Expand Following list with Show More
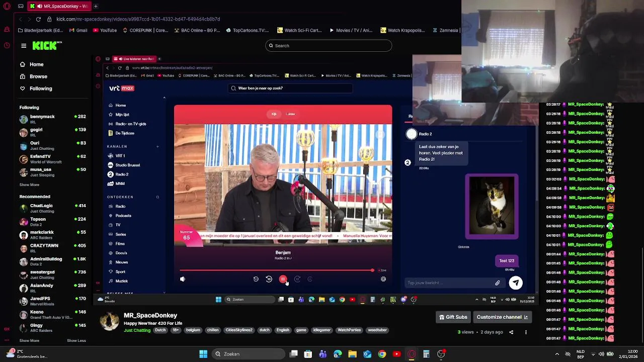 29,185
